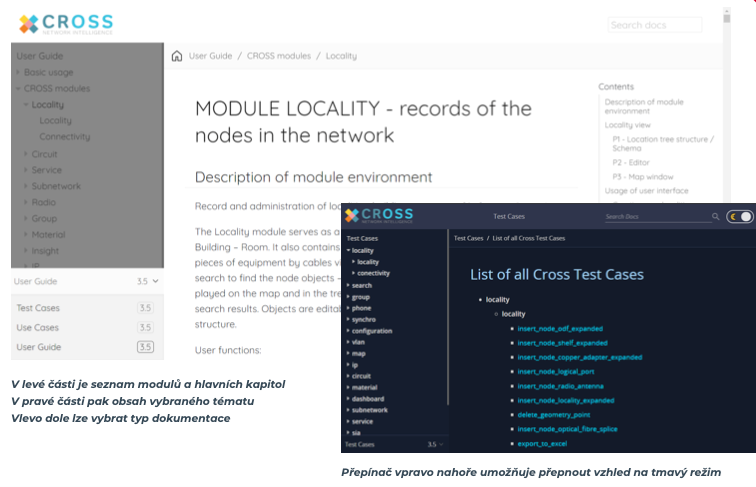The image size is (756, 487).
Task: Expand phone in dark sidebar
Action: click(348, 308)
